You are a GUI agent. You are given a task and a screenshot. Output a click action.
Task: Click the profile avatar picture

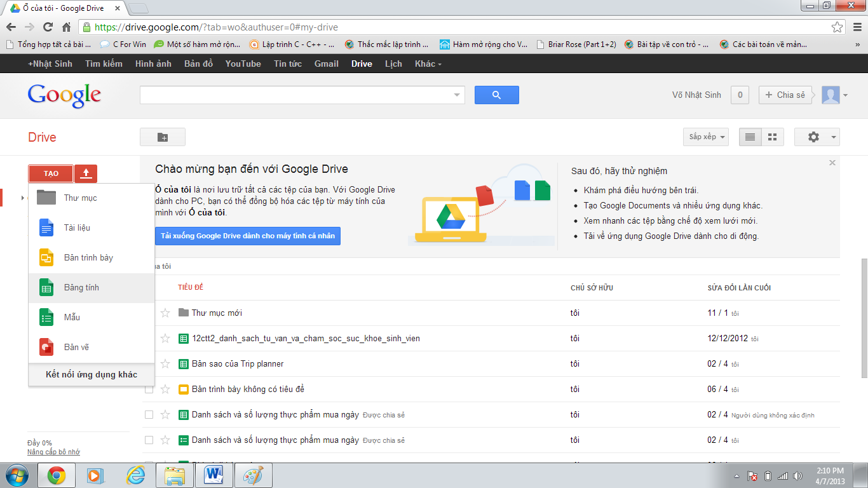click(831, 95)
